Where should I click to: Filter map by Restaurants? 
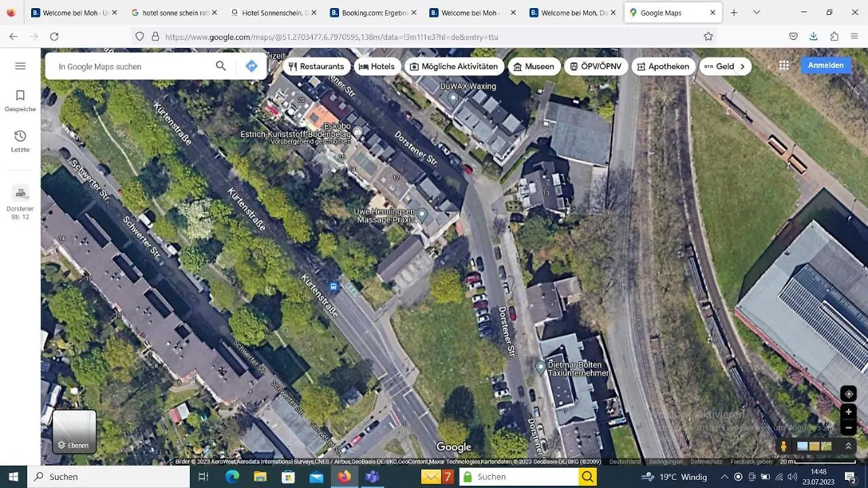[x=316, y=66]
